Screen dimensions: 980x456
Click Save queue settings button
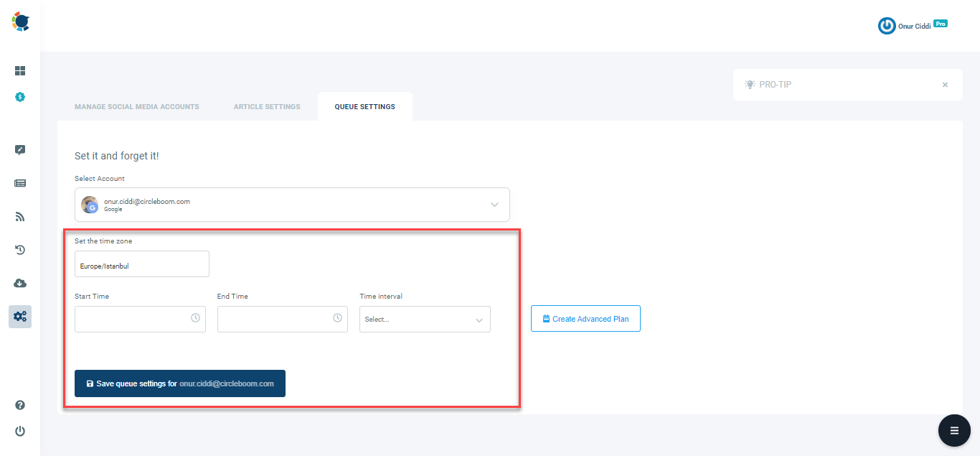tap(180, 383)
